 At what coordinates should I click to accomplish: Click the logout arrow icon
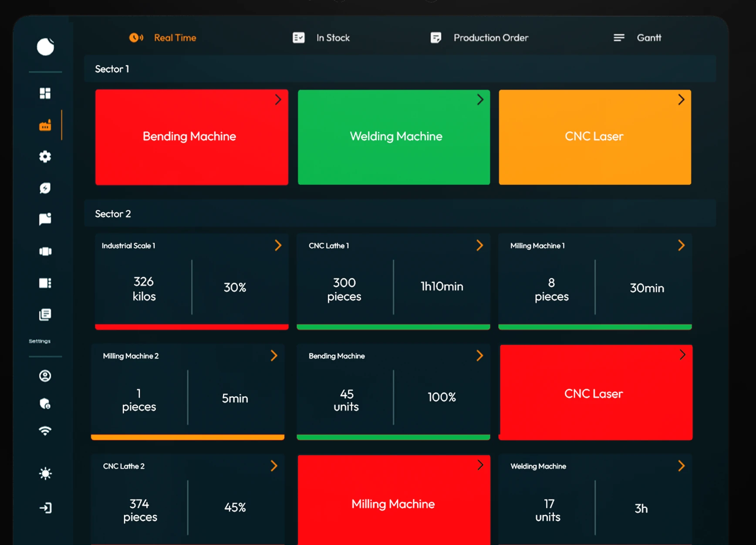tap(45, 508)
